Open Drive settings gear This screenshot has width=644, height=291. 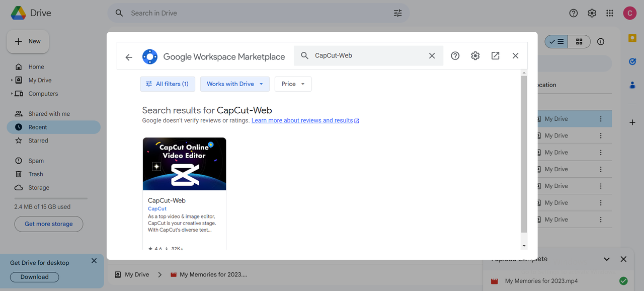(592, 13)
